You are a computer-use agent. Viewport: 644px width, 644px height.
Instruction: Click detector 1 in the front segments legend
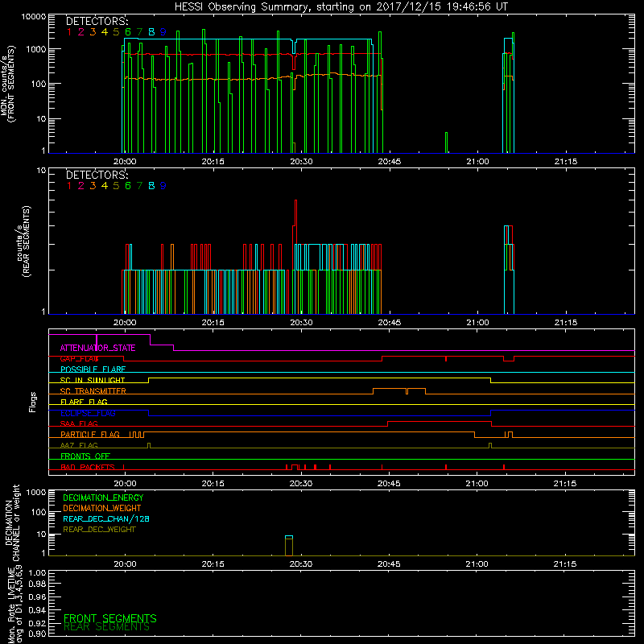[x=69, y=32]
